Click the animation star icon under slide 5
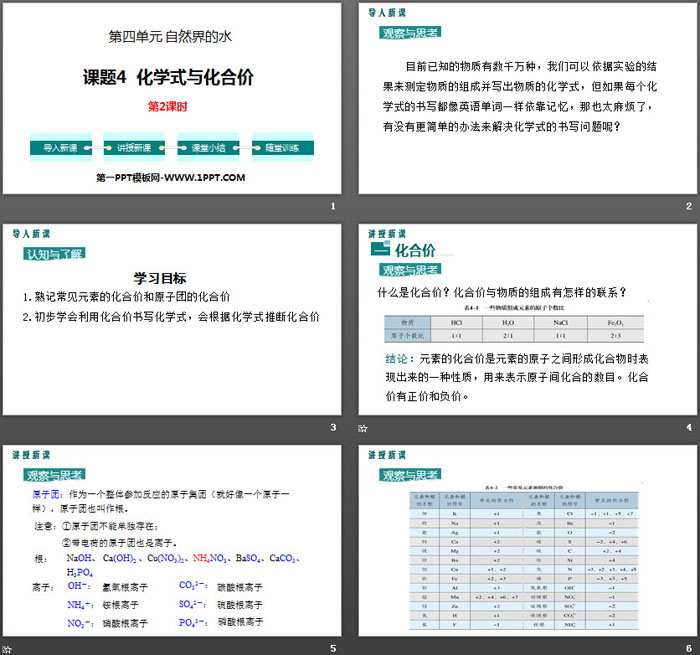700x655 pixels. pyautogui.click(x=7, y=649)
